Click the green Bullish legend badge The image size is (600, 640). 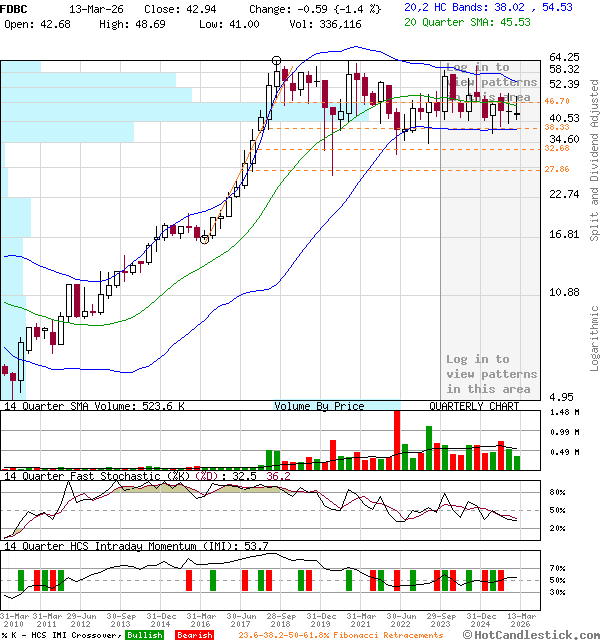pyautogui.click(x=146, y=635)
